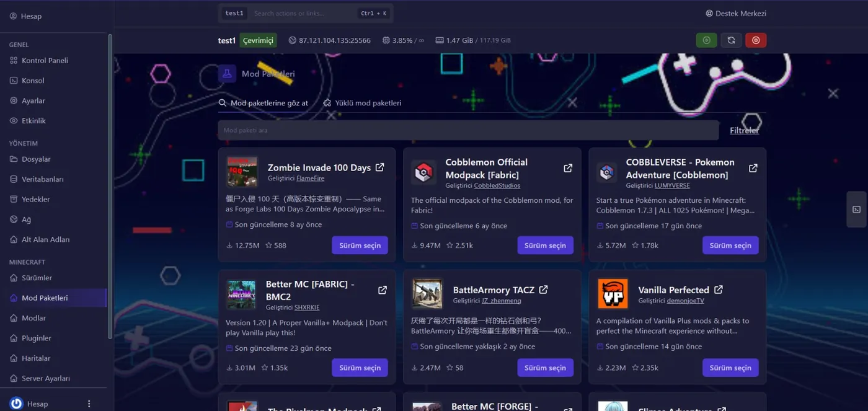Click Vanilla Perfected VP logo thumbnail
The height and width of the screenshot is (411, 868).
613,293
